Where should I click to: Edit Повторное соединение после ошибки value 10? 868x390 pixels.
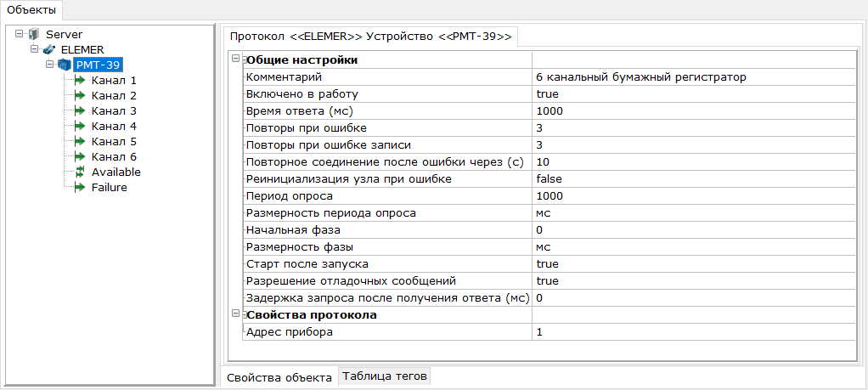point(696,161)
